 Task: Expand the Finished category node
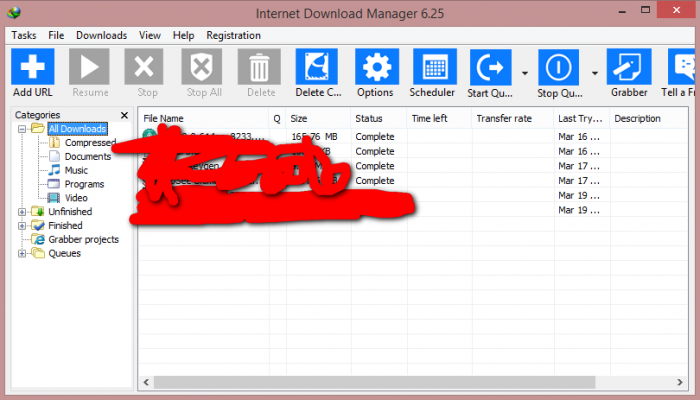(x=21, y=225)
